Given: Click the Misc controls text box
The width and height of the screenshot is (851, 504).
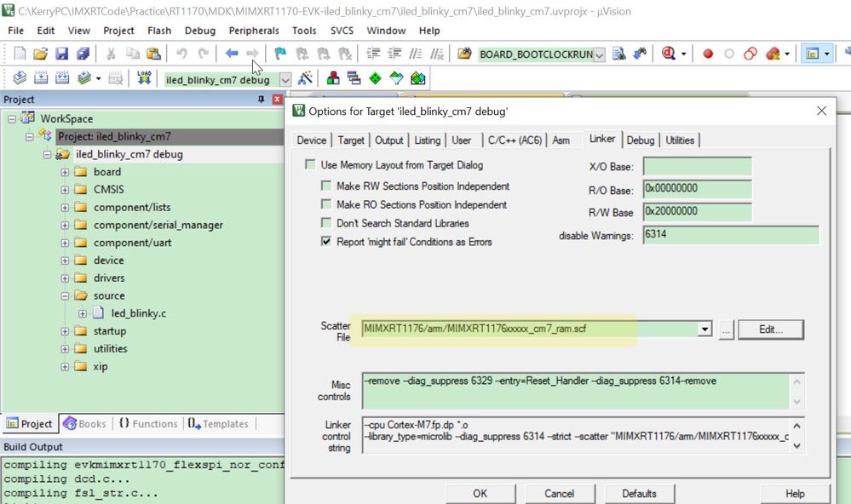Looking at the screenshot, I should [x=575, y=391].
